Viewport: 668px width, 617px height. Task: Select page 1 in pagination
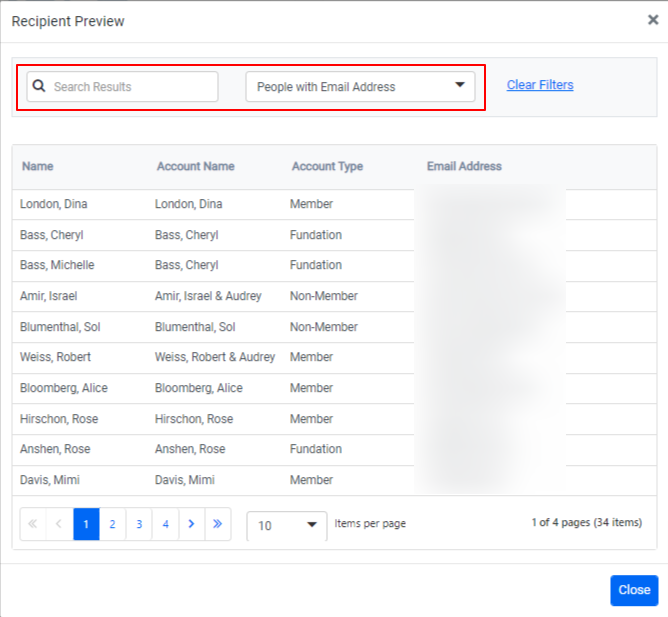pyautogui.click(x=86, y=524)
